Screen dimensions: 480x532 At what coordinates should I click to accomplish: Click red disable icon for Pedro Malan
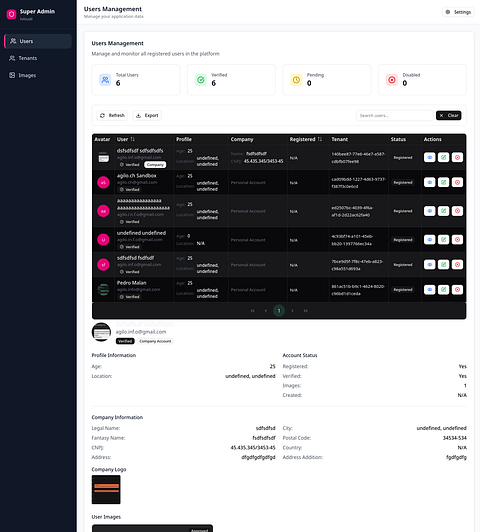(457, 289)
